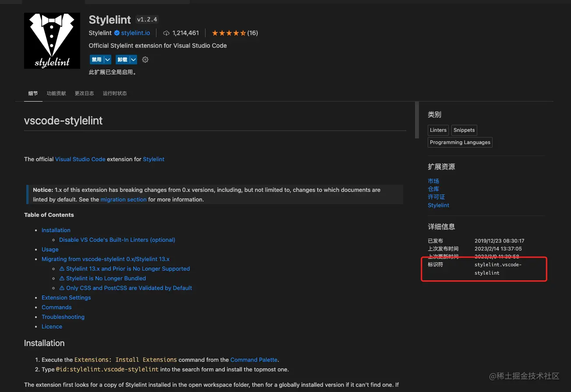Open Migrating from vscode-stylelint 0.x link

pos(106,259)
